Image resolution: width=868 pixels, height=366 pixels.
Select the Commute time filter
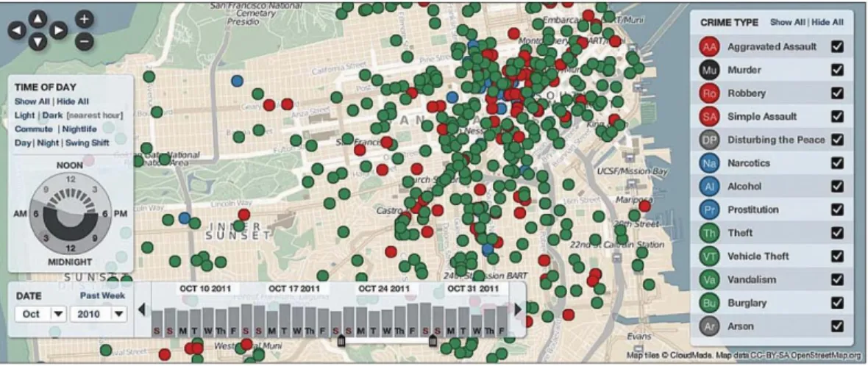(x=34, y=129)
